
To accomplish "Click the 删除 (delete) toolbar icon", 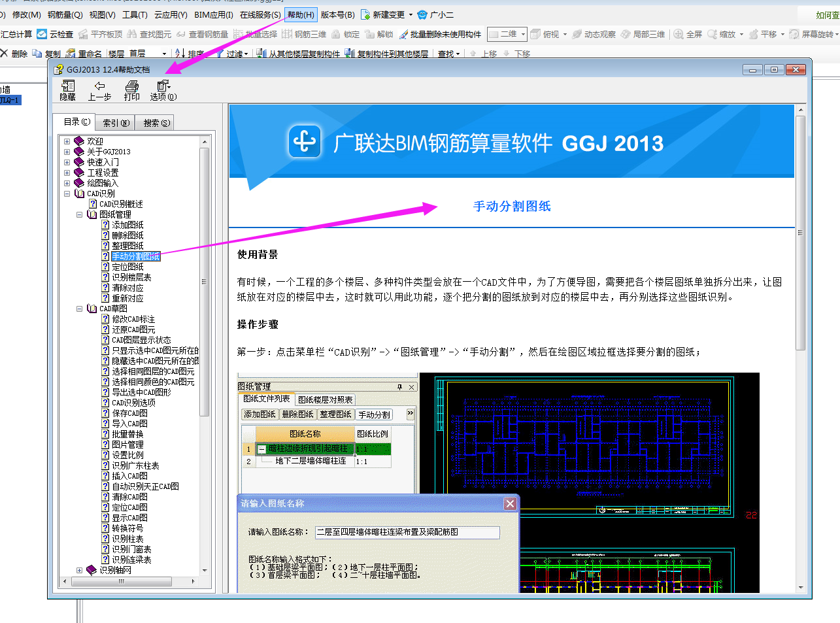I will coord(14,54).
